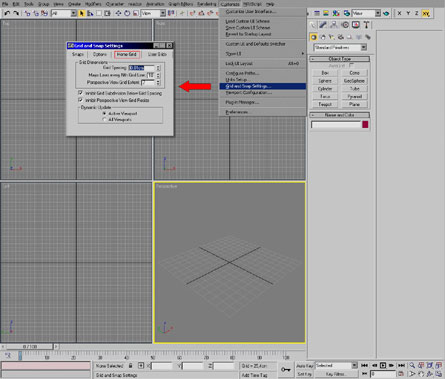The width and height of the screenshot is (445, 379).
Task: Click the Quick Render teapot icon
Action: pos(386,13)
